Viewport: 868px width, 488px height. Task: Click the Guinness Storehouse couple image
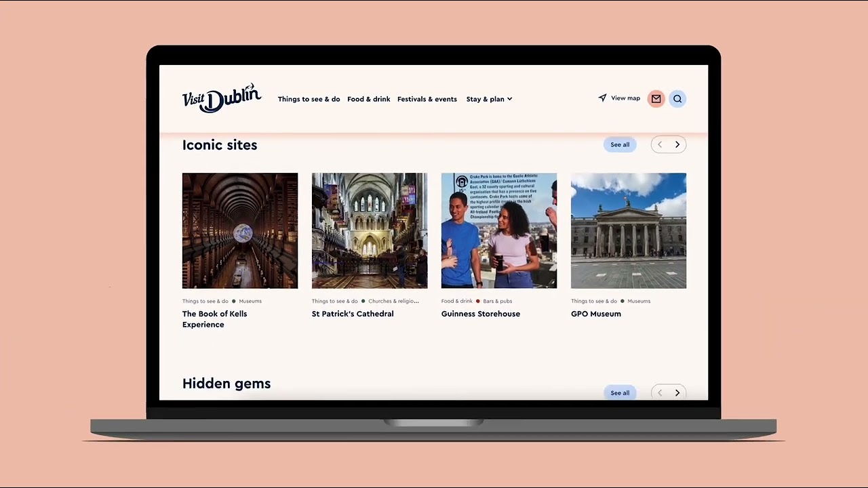499,230
